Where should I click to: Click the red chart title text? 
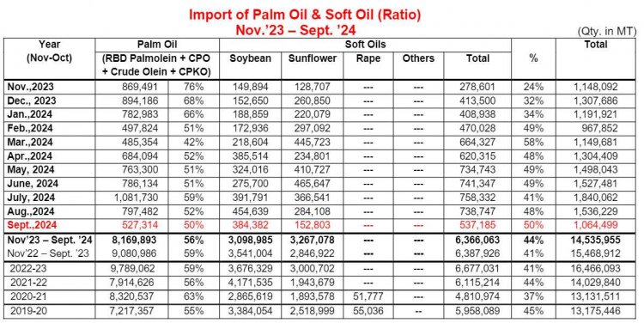tap(304, 22)
